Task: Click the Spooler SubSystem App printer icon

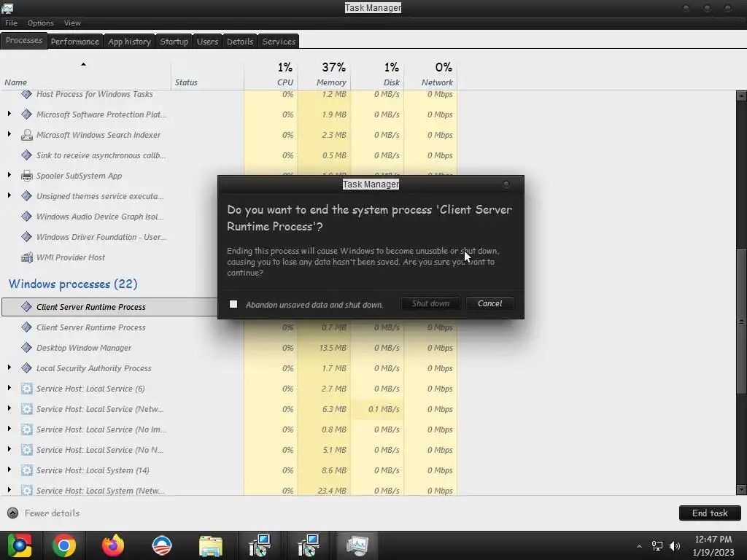Action: (x=27, y=176)
